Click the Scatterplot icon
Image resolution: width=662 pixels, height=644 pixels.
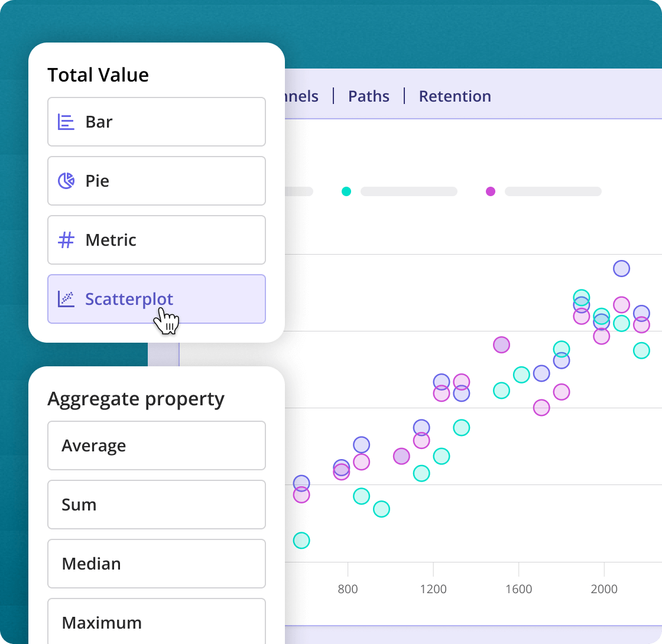[66, 299]
